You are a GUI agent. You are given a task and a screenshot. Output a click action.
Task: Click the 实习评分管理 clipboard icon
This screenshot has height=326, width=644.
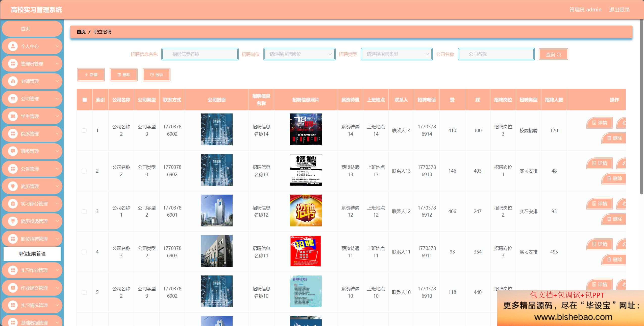(13, 204)
